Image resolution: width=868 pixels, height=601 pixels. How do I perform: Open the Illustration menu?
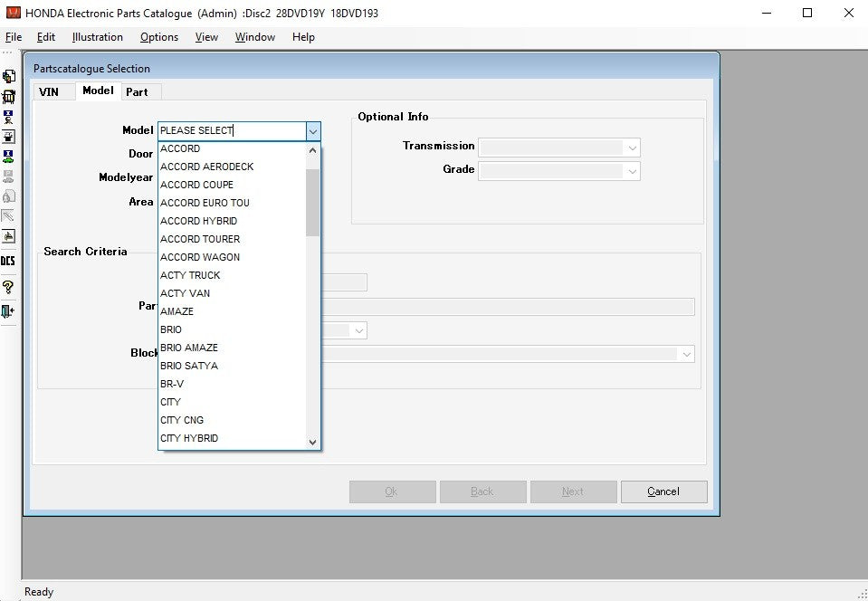pos(98,37)
